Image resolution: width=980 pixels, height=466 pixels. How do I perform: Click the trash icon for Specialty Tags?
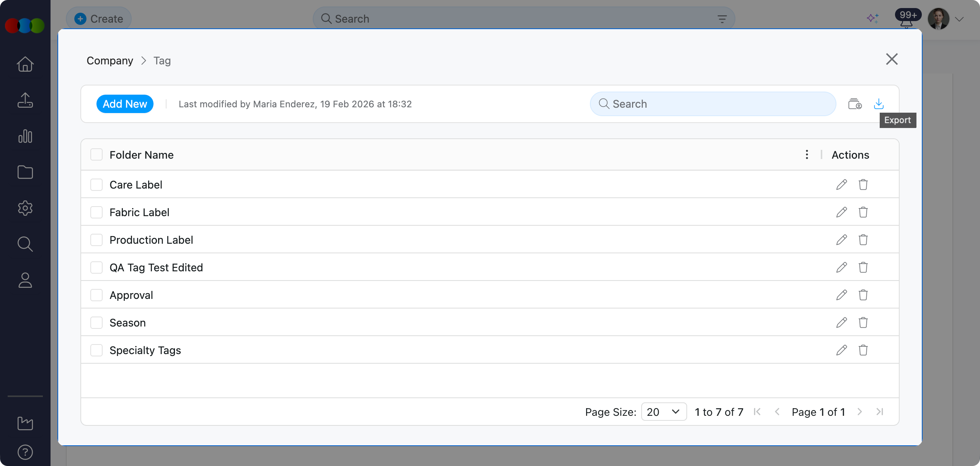point(863,350)
